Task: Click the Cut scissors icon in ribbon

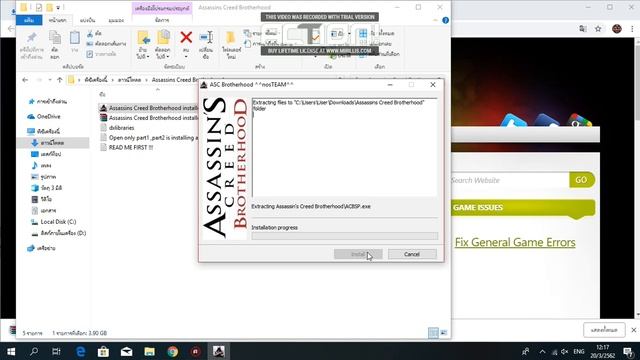Action: click(90, 34)
